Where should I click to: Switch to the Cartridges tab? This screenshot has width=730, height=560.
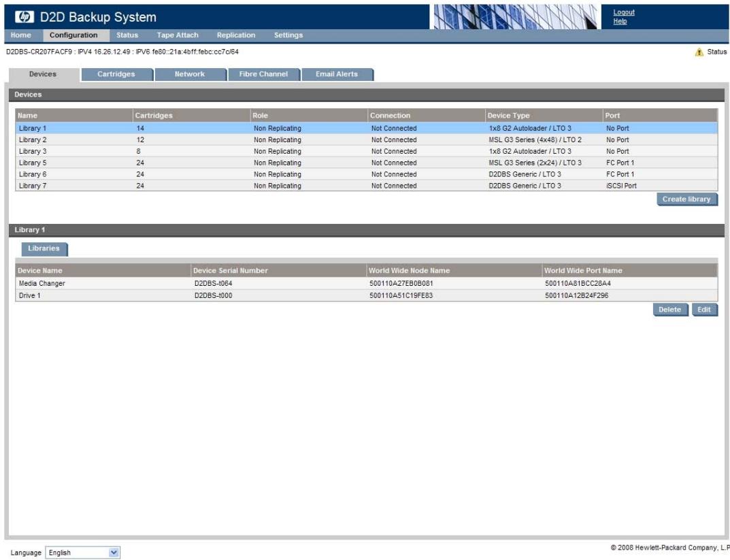coord(116,74)
